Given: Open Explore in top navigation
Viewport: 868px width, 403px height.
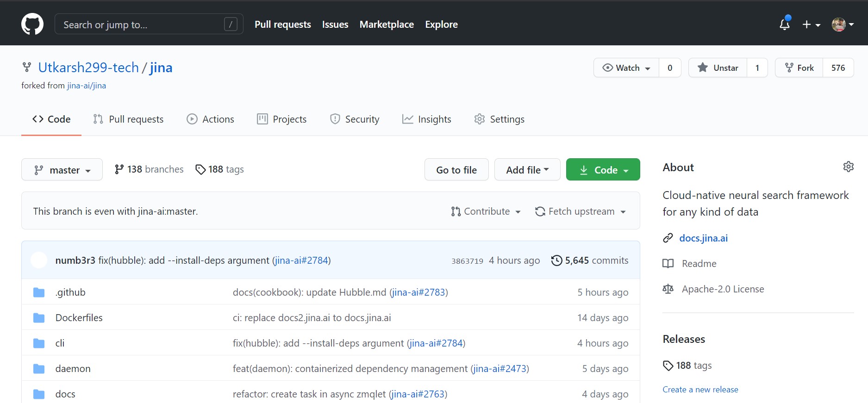Looking at the screenshot, I should 441,25.
